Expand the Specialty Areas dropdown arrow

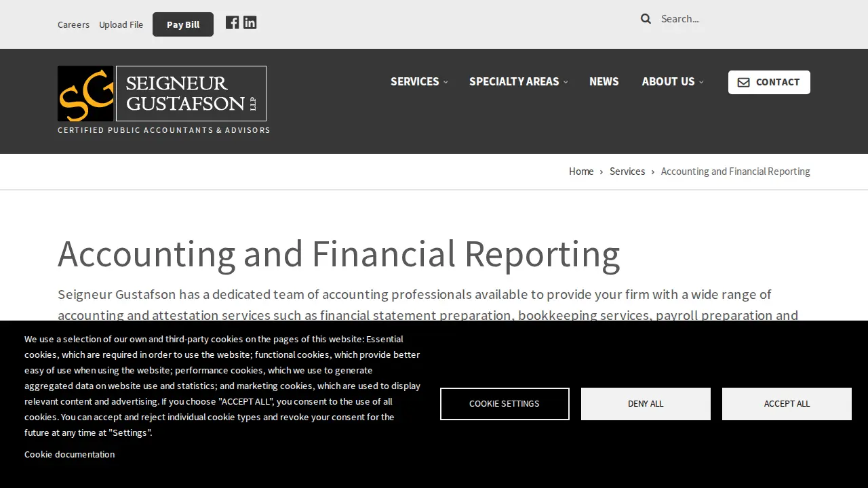(566, 82)
